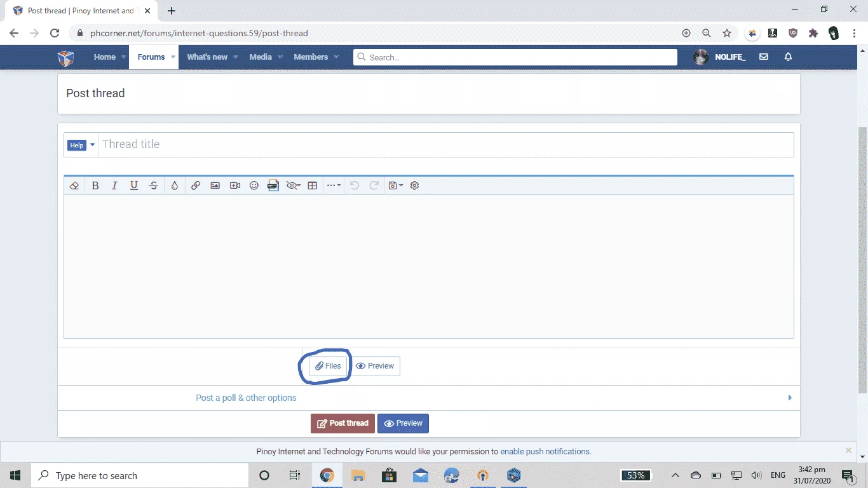Image resolution: width=868 pixels, height=488 pixels.
Task: Click the code block document icon
Action: (273, 186)
